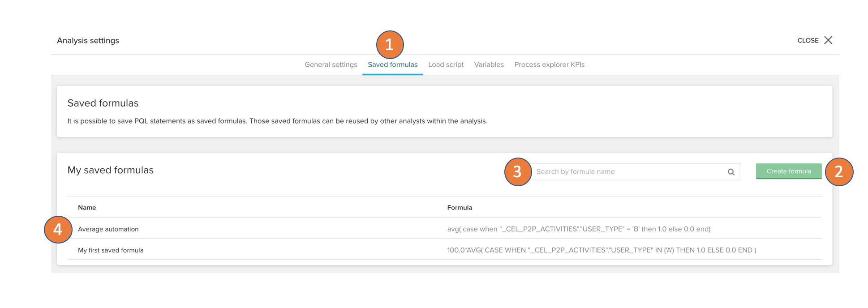Open the General settings tab

coord(331,64)
